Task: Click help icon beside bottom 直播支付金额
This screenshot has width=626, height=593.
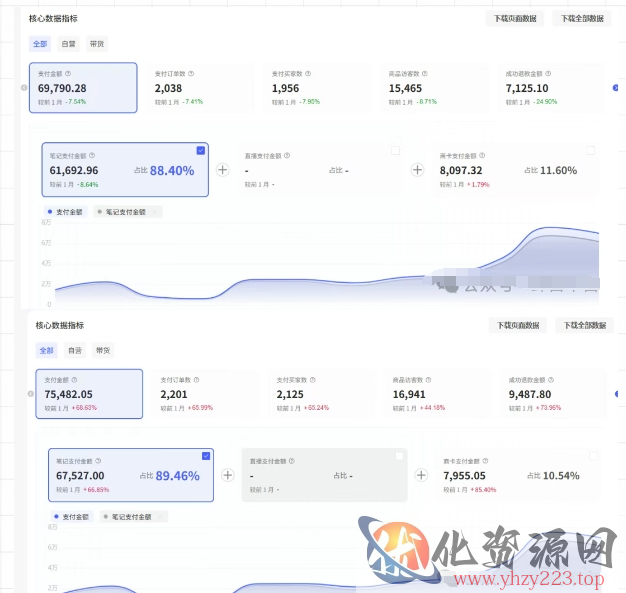Action: (292, 461)
